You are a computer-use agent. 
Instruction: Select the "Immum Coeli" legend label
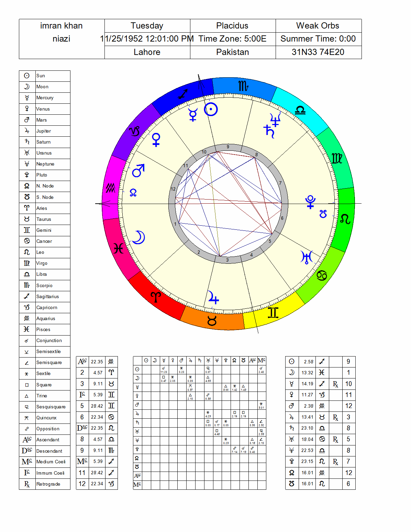[x=50, y=473]
